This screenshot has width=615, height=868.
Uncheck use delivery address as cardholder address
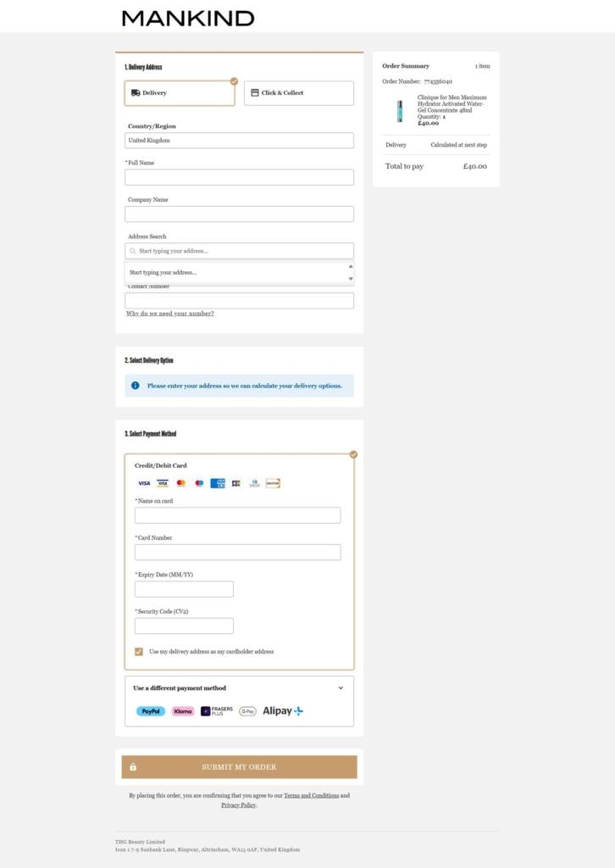139,652
